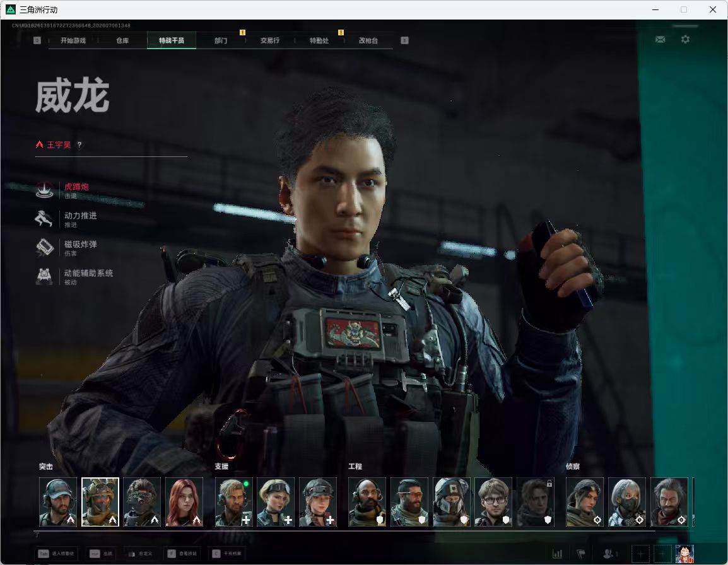Go to the 开始游戏 tab
This screenshot has height=565, width=728.
pos(73,40)
